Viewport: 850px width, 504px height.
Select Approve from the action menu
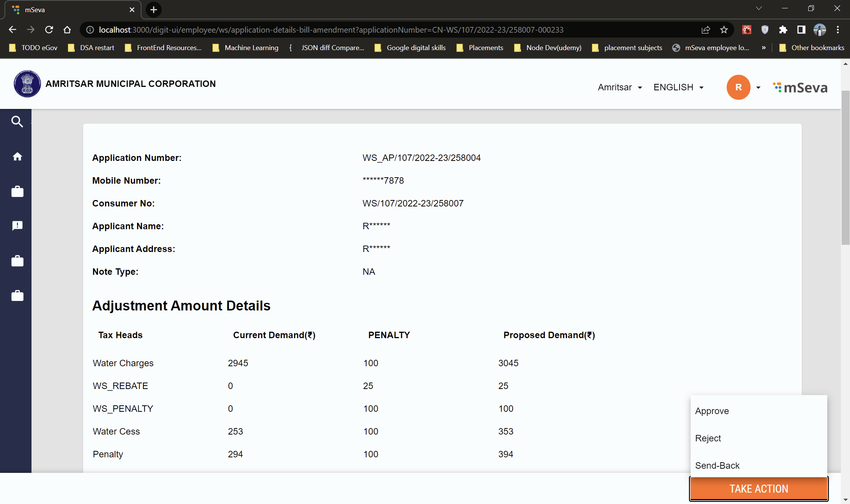point(712,411)
